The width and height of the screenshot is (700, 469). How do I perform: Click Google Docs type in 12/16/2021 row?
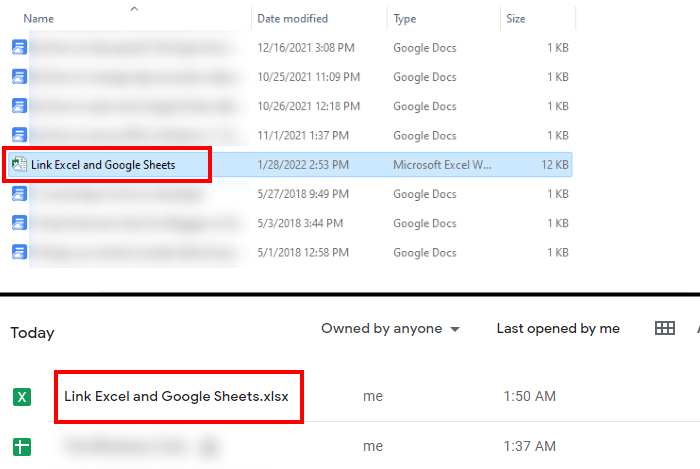pyautogui.click(x=425, y=48)
